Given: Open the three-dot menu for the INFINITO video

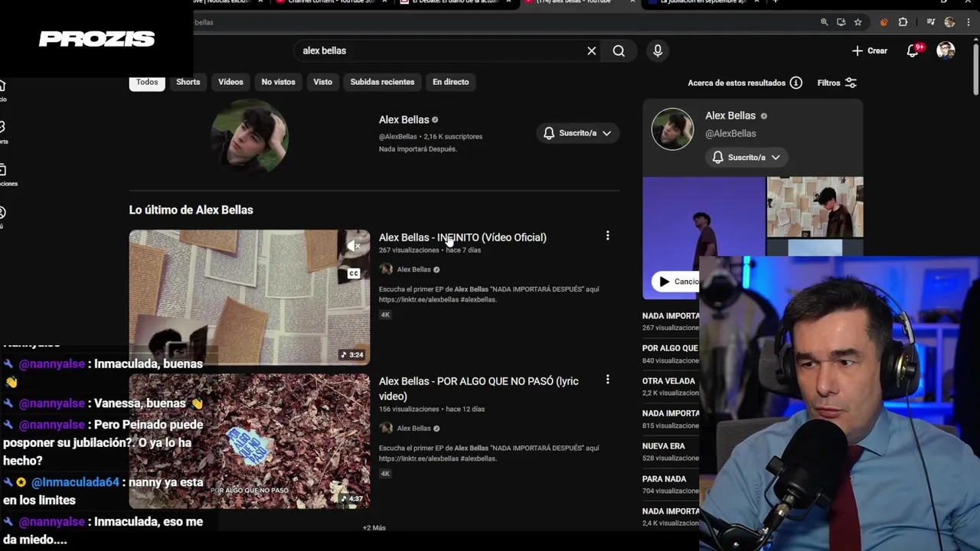Looking at the screenshot, I should tap(608, 236).
